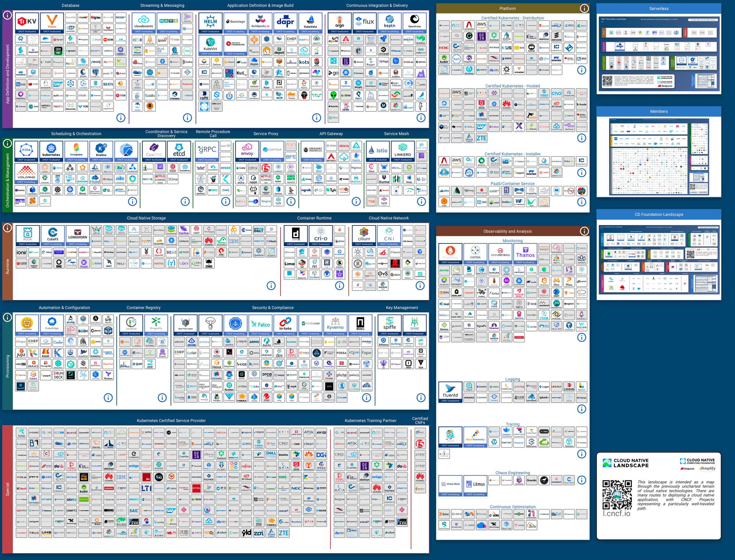Image resolution: width=735 pixels, height=560 pixels.
Task: Click the l.cncf.io link text
Action: click(616, 513)
